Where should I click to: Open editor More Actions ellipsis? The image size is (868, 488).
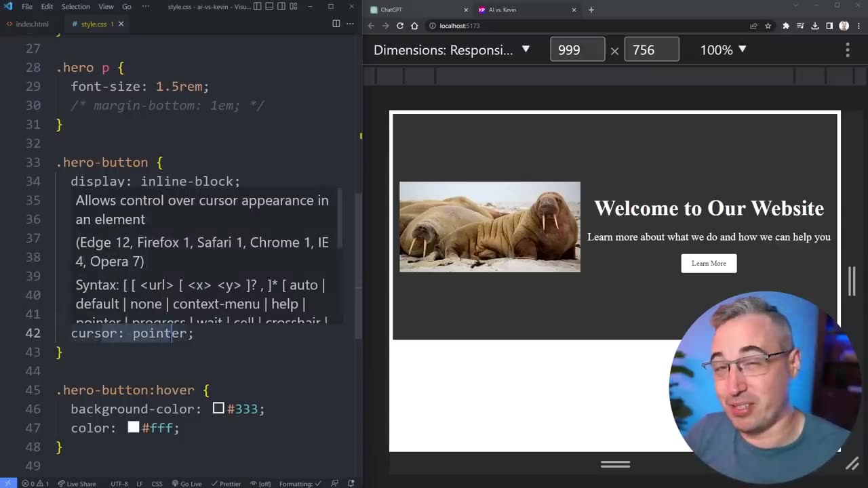(350, 24)
